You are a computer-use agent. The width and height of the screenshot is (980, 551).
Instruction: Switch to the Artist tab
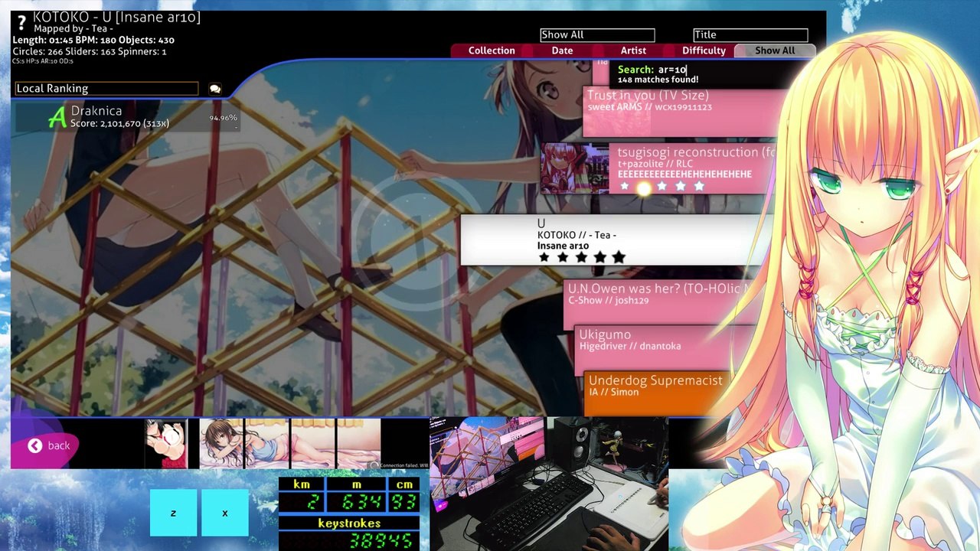(x=633, y=51)
